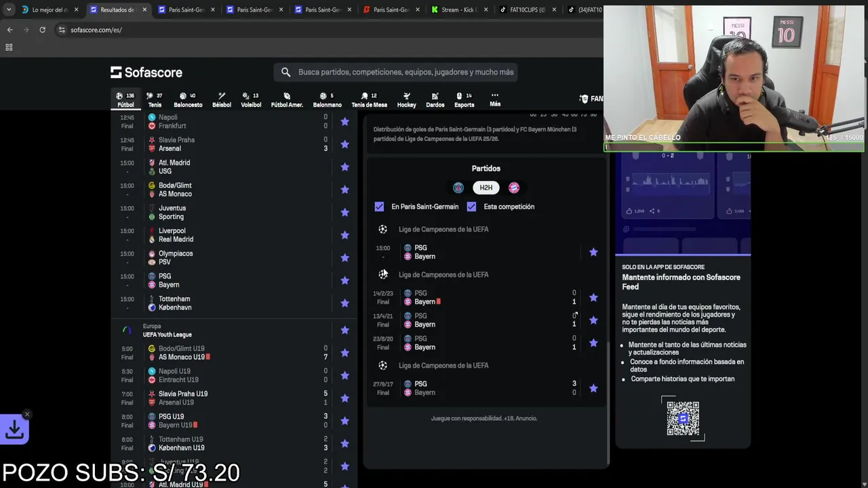Open the Baloncesto sport category

coord(188,100)
